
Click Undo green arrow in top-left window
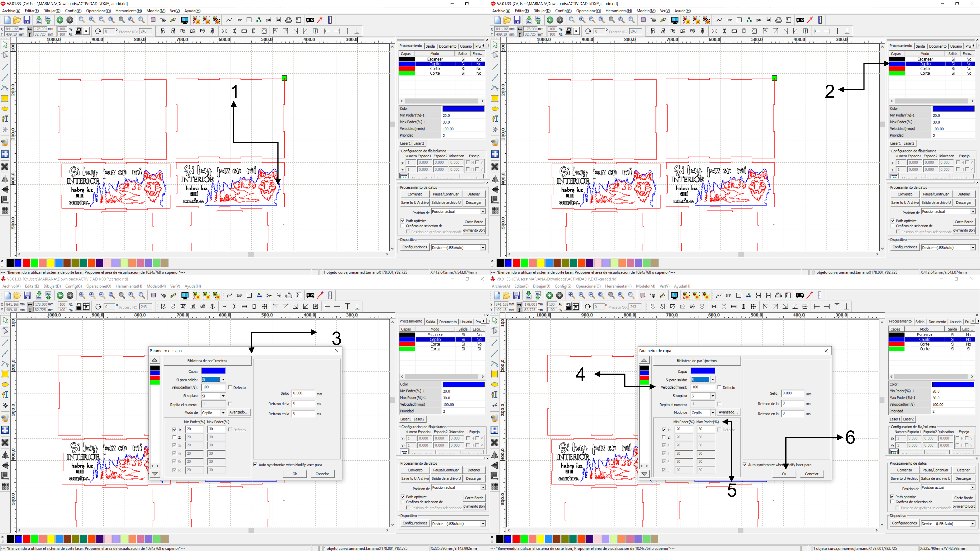tap(60, 20)
